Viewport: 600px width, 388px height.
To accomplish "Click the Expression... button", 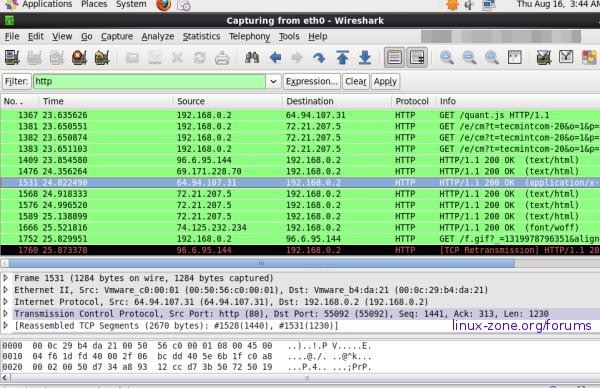I will 311,82.
